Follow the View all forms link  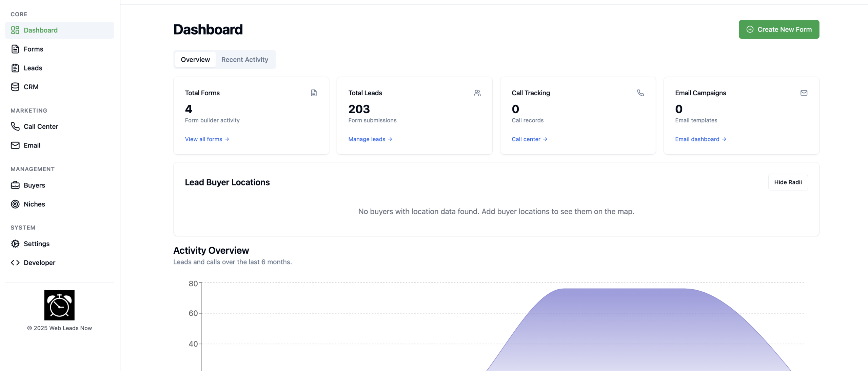pos(207,139)
